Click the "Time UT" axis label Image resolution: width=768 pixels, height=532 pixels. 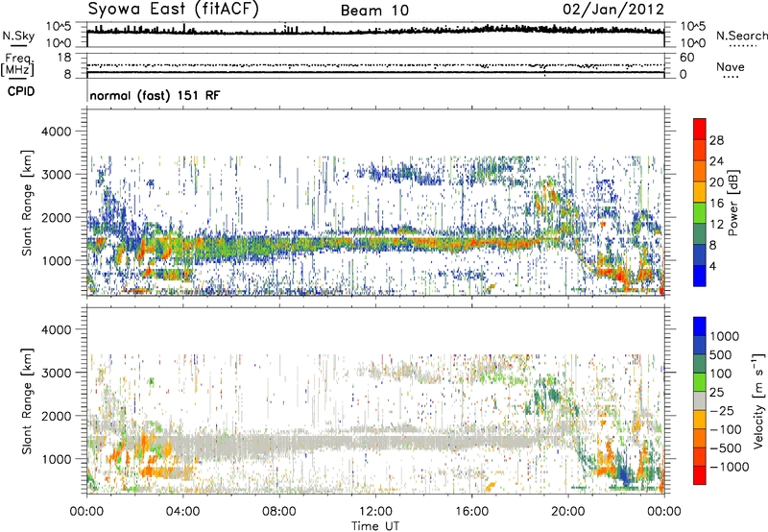click(x=375, y=526)
